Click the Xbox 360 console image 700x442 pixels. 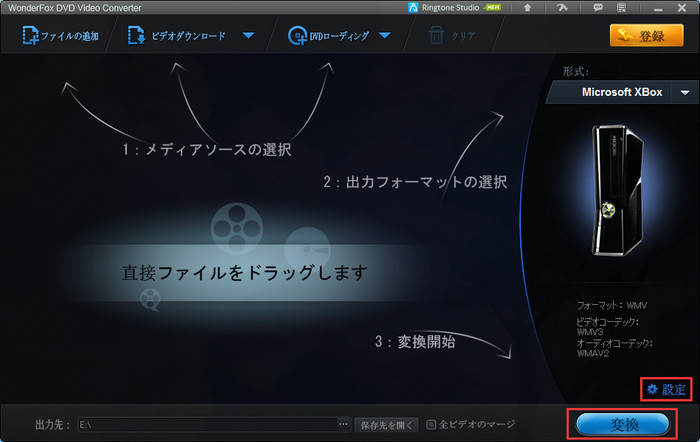tap(618, 190)
